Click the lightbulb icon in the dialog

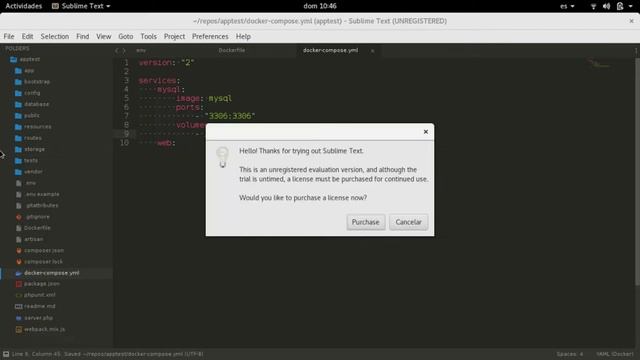(222, 158)
